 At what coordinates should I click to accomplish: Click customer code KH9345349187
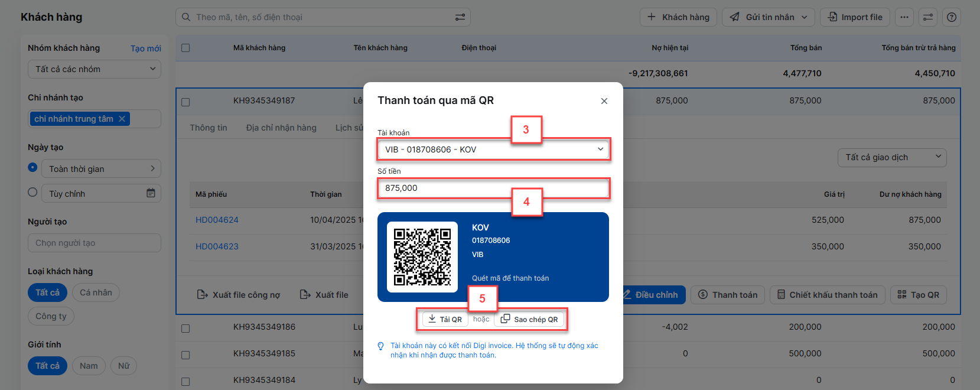[264, 100]
